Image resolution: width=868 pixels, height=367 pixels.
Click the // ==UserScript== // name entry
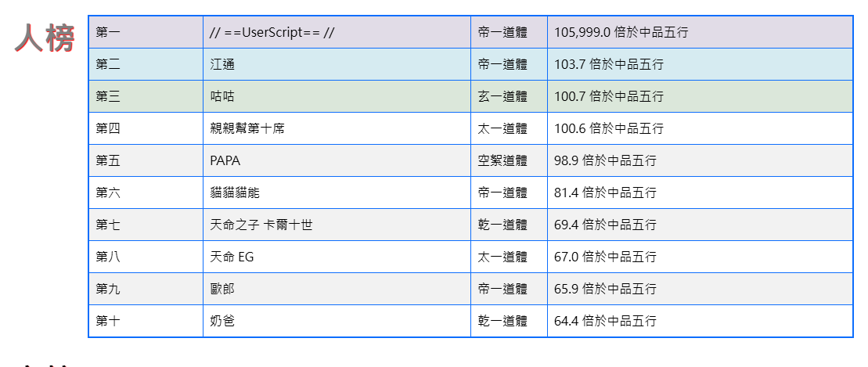(x=272, y=32)
